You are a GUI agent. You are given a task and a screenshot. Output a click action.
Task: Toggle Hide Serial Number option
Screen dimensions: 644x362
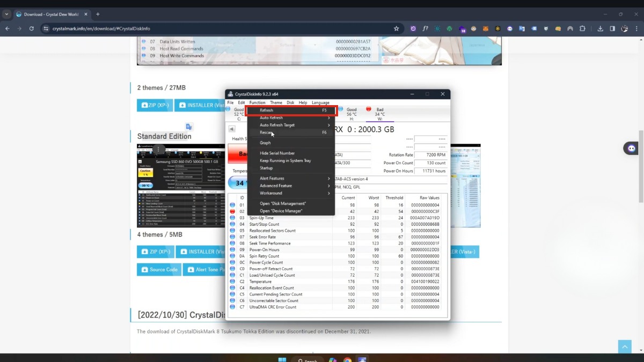[x=291, y=153]
